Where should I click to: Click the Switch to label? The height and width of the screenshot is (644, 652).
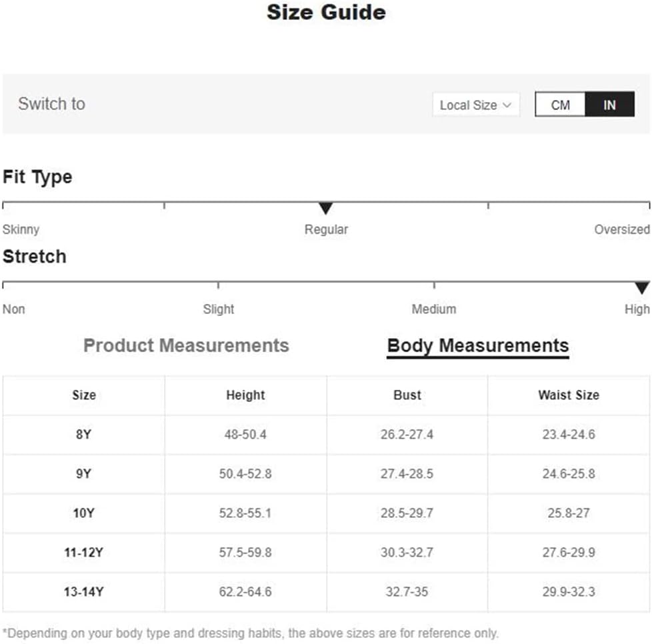click(51, 104)
